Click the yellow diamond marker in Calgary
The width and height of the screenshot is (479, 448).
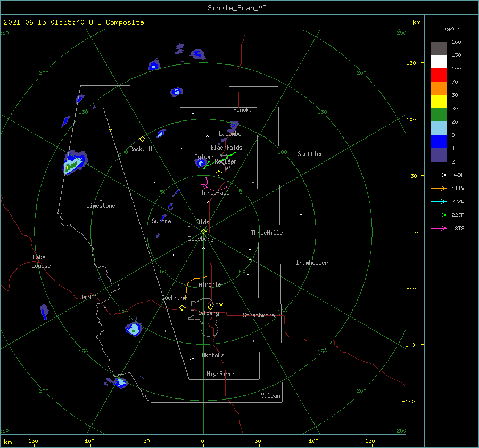click(210, 307)
